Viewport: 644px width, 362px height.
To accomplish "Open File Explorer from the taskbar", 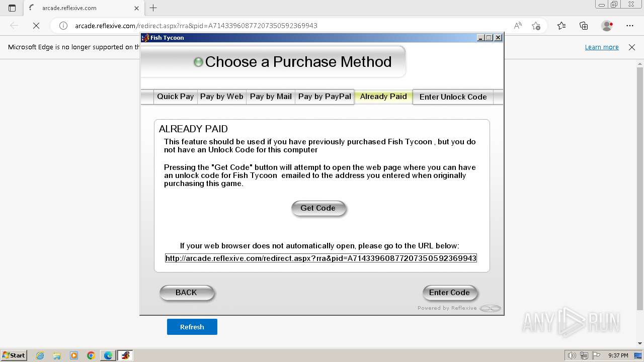I will (x=57, y=355).
